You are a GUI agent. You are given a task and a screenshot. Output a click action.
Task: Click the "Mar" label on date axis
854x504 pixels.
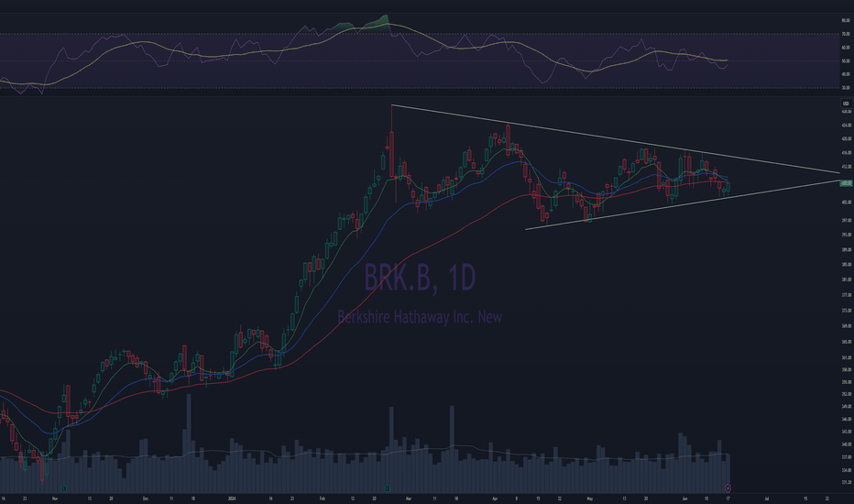(409, 499)
